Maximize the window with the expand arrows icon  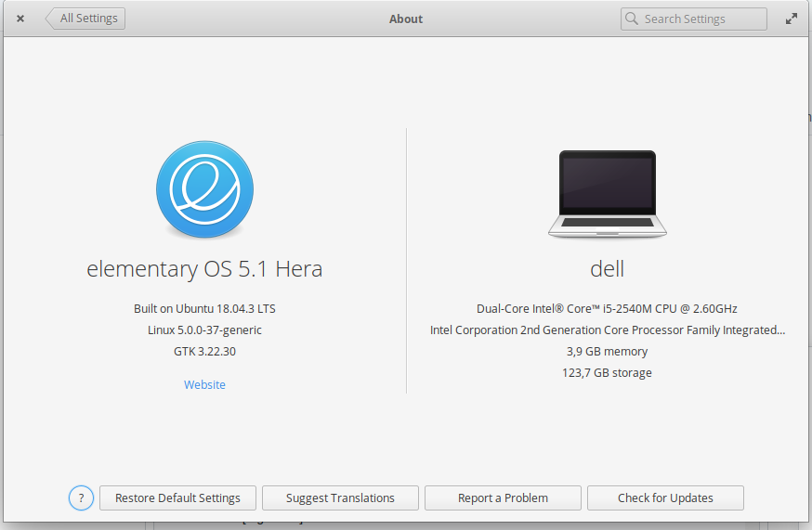(x=791, y=19)
